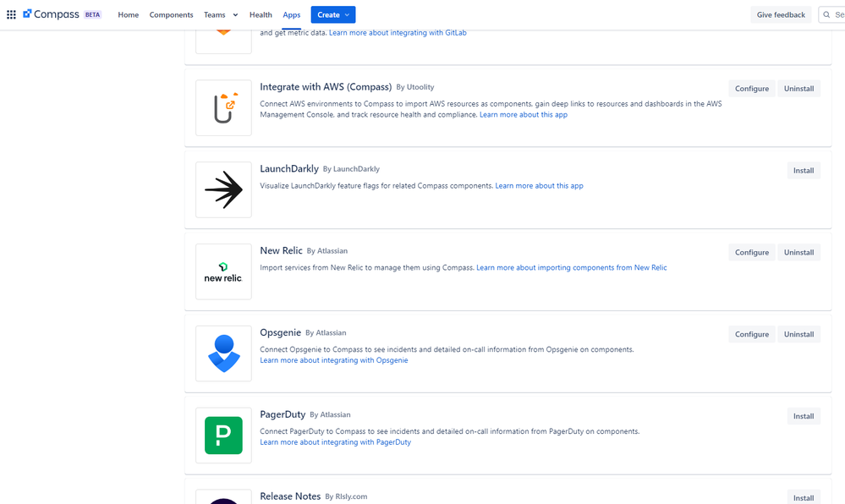The height and width of the screenshot is (504, 845).
Task: Uninstall the Opsgenie app
Action: 798,334
